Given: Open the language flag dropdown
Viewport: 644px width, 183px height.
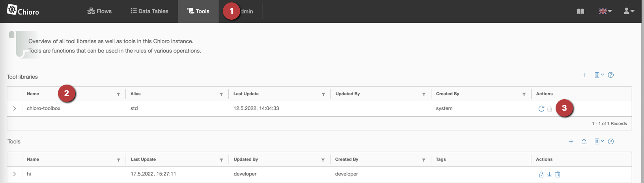Looking at the screenshot, I should point(605,11).
